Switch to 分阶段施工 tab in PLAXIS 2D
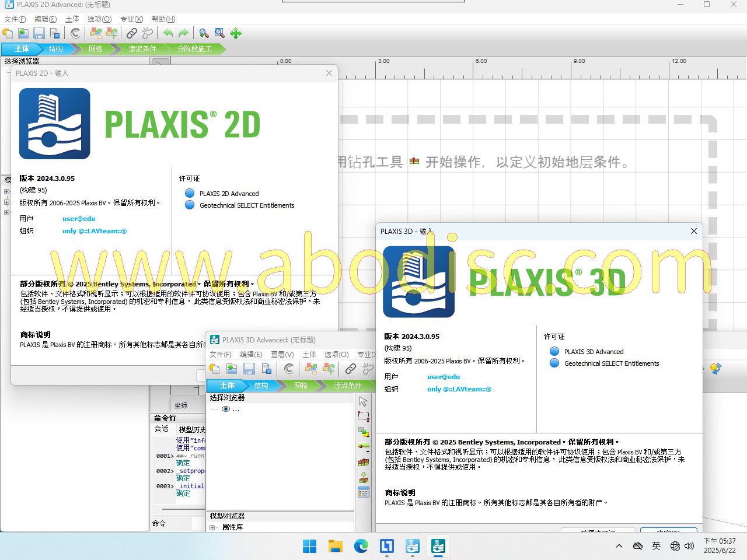Viewport: 747px width, 560px height. coord(194,49)
